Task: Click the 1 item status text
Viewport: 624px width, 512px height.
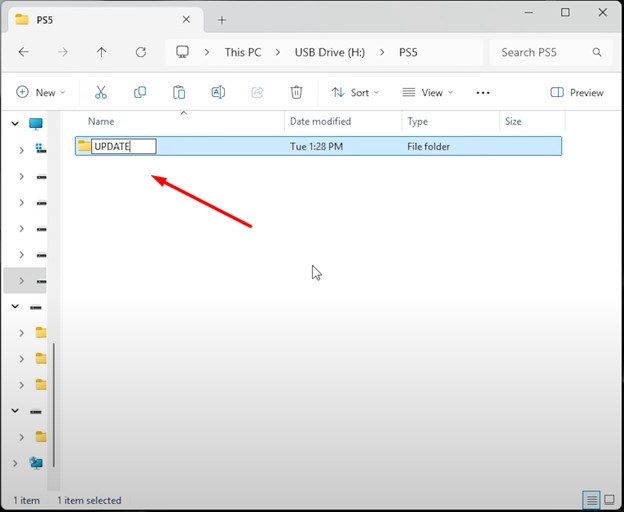Action: point(27,500)
